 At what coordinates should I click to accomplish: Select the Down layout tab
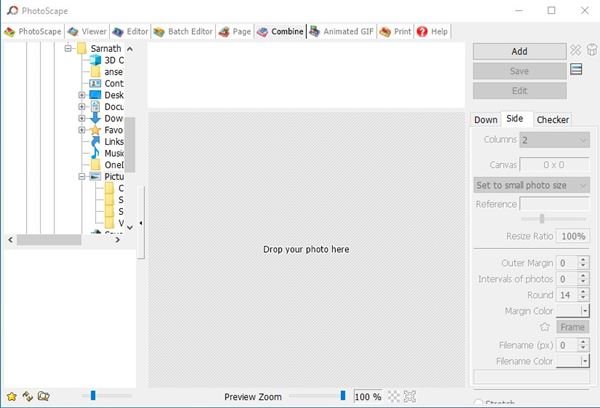(485, 120)
